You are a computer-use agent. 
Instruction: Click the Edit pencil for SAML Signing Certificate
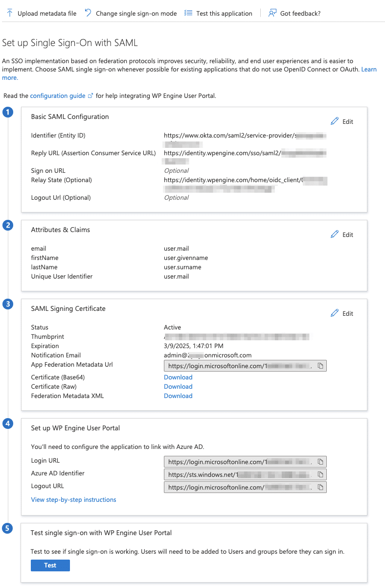click(336, 313)
